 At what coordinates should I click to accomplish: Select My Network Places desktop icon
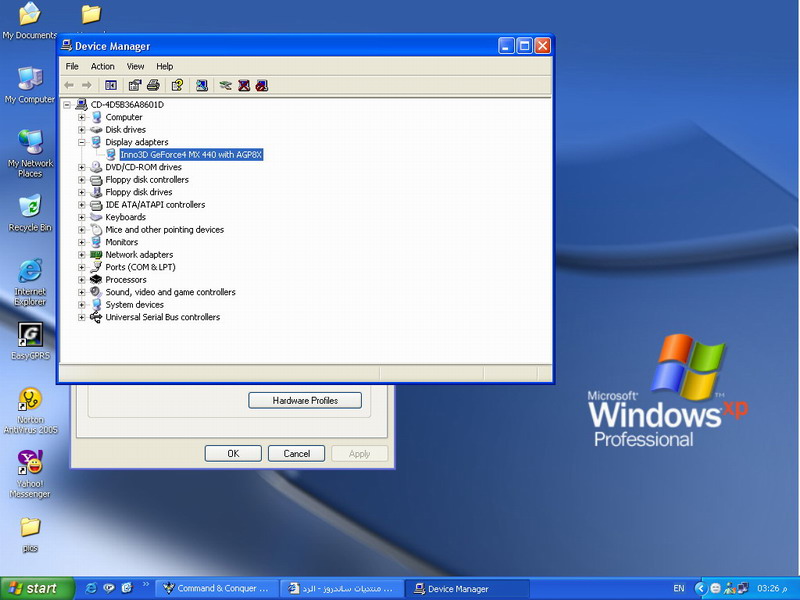coord(30,153)
